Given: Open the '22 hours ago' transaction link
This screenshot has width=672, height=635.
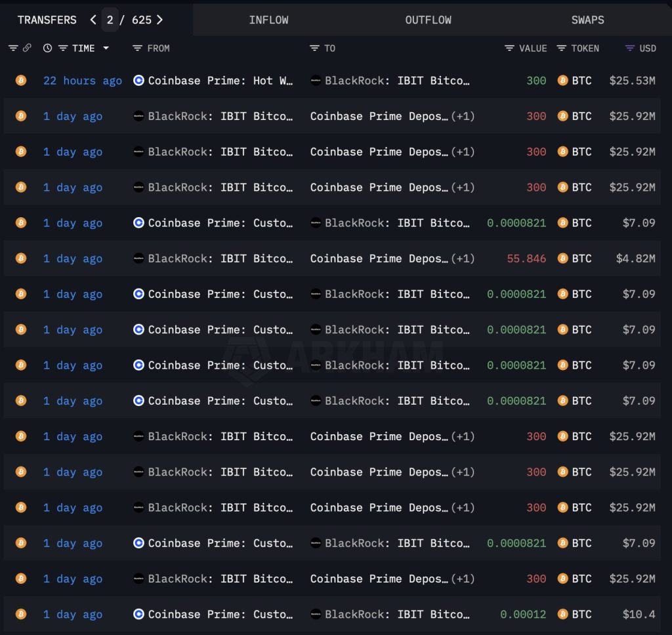Looking at the screenshot, I should tap(82, 81).
